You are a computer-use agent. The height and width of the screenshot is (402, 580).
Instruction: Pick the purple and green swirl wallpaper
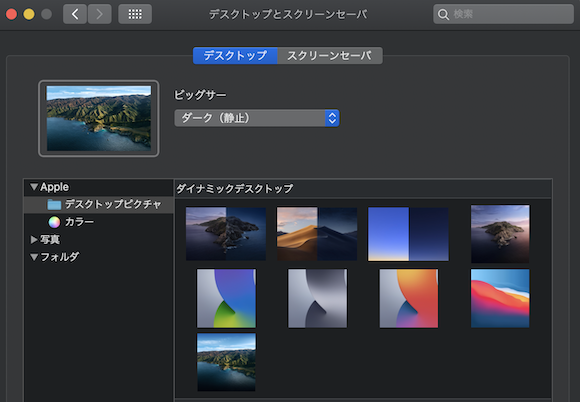click(x=226, y=298)
